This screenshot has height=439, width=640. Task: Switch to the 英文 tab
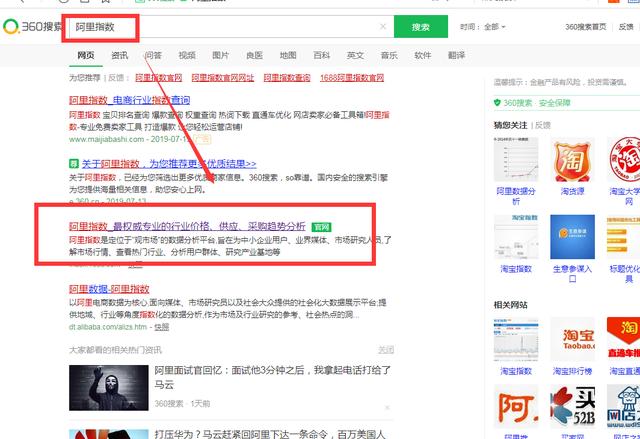point(355,55)
